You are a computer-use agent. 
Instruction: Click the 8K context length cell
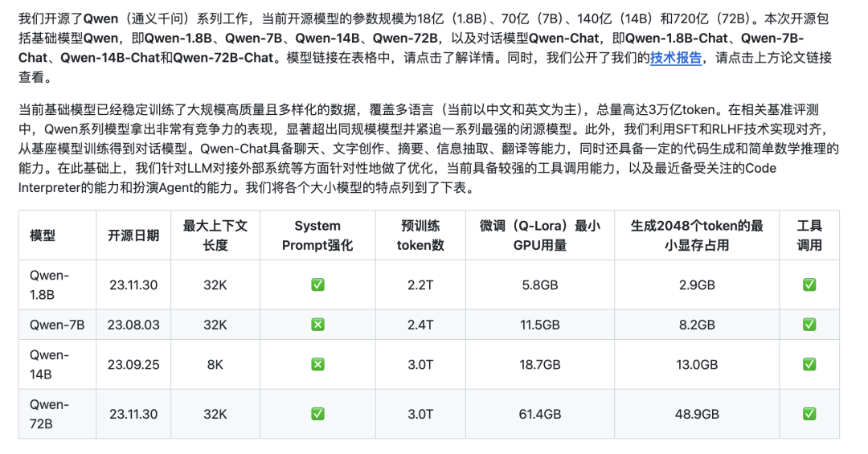coord(215,365)
